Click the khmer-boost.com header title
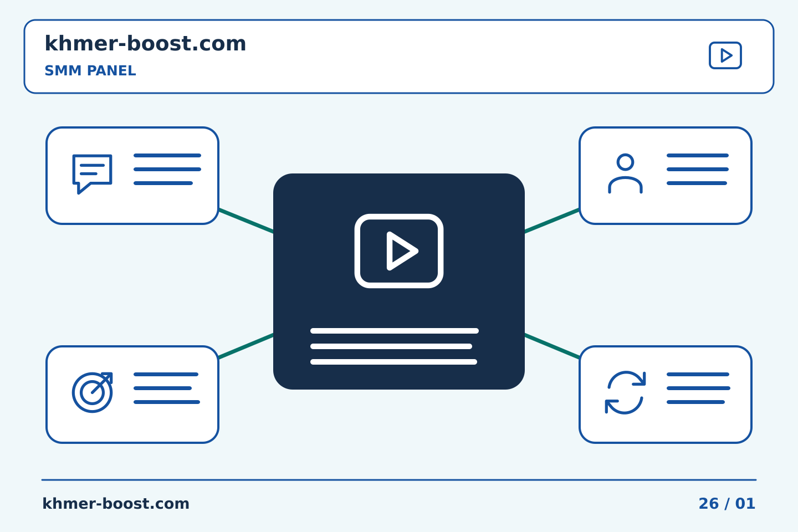The width and height of the screenshot is (798, 532). tap(145, 43)
